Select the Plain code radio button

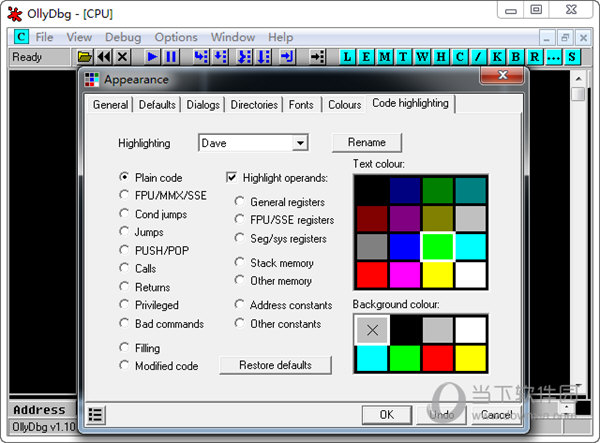coord(124,177)
